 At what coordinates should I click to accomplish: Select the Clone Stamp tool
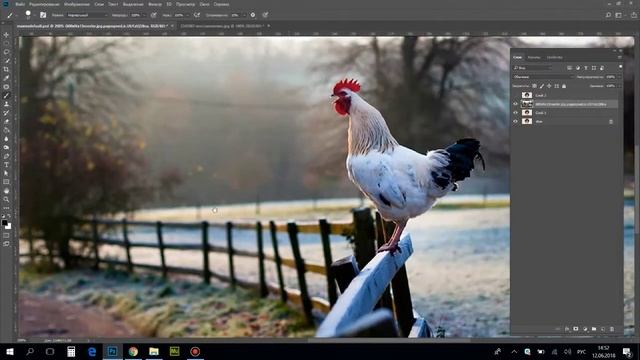[x=6, y=104]
